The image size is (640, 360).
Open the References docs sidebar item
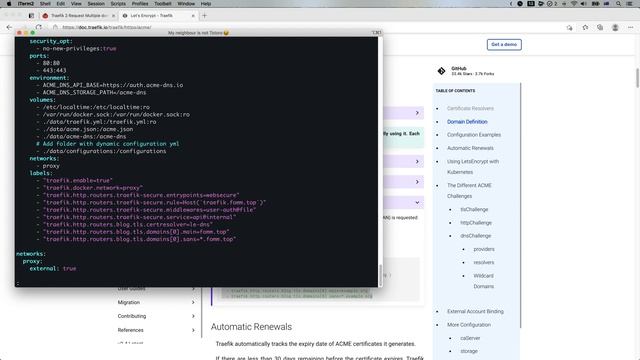(x=130, y=330)
